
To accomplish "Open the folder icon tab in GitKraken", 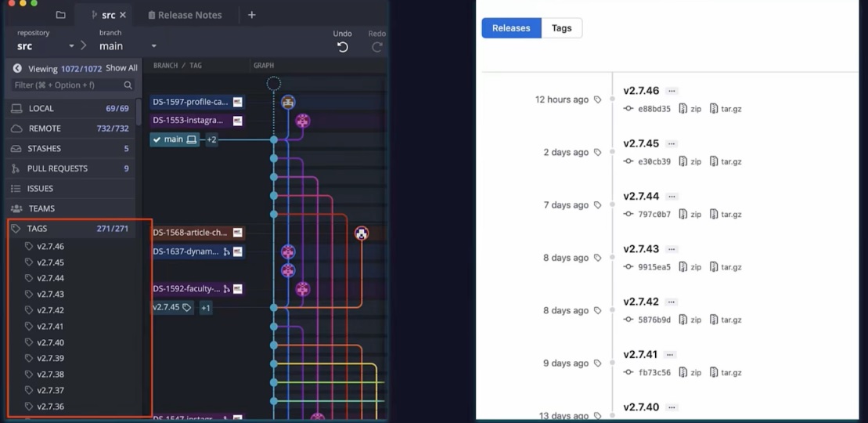I will pyautogui.click(x=60, y=15).
